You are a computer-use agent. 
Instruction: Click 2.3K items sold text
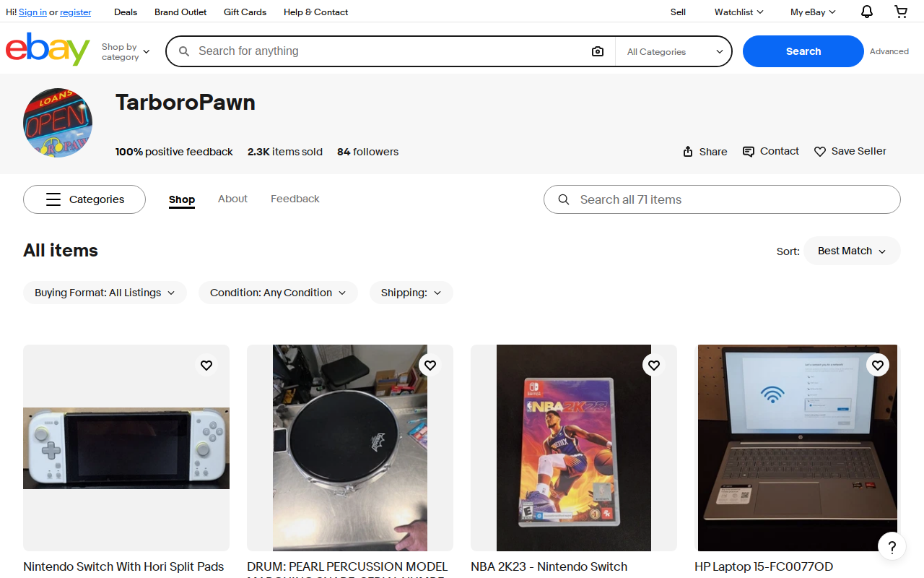(285, 152)
